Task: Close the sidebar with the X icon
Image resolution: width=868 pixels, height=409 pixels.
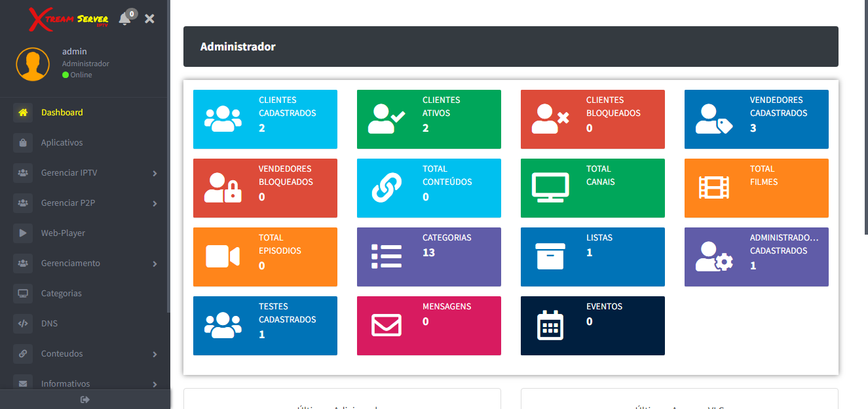Action: pos(149,19)
